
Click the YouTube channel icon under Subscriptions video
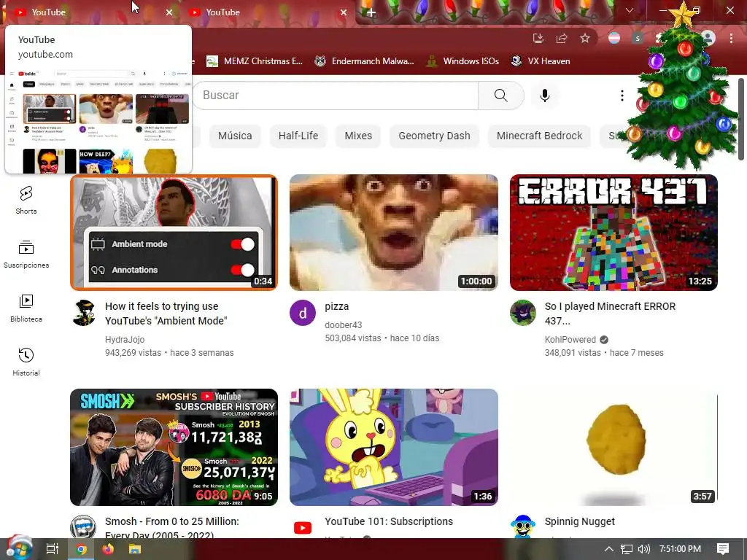coord(303,527)
